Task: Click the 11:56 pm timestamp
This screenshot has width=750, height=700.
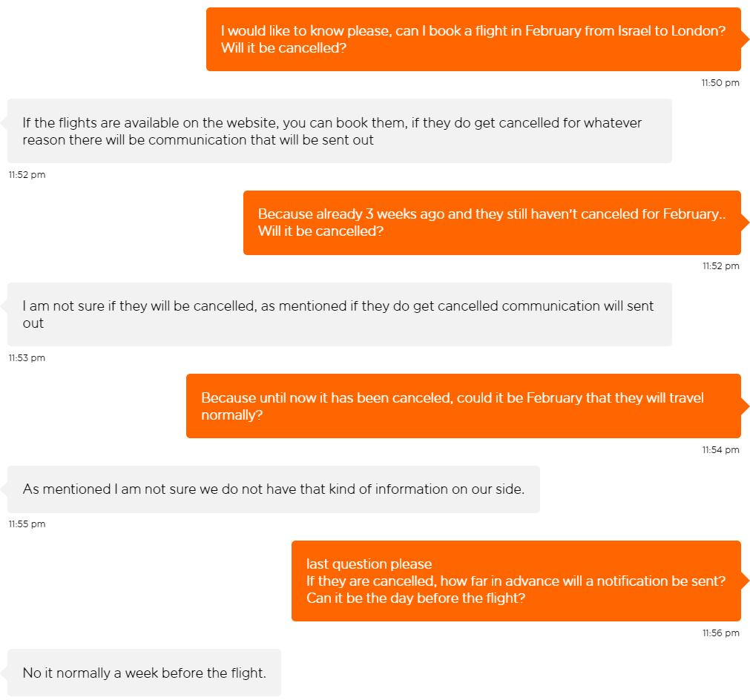Action: click(720, 633)
